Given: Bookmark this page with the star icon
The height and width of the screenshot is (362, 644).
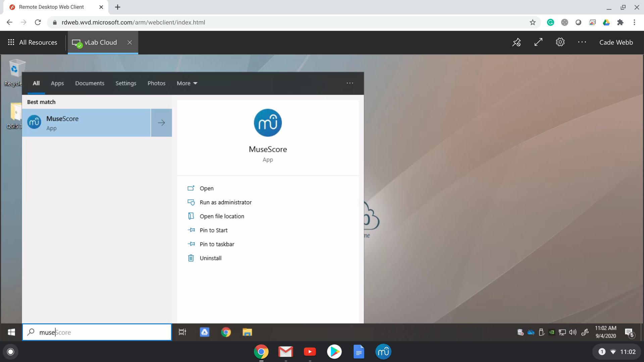Looking at the screenshot, I should pyautogui.click(x=533, y=22).
